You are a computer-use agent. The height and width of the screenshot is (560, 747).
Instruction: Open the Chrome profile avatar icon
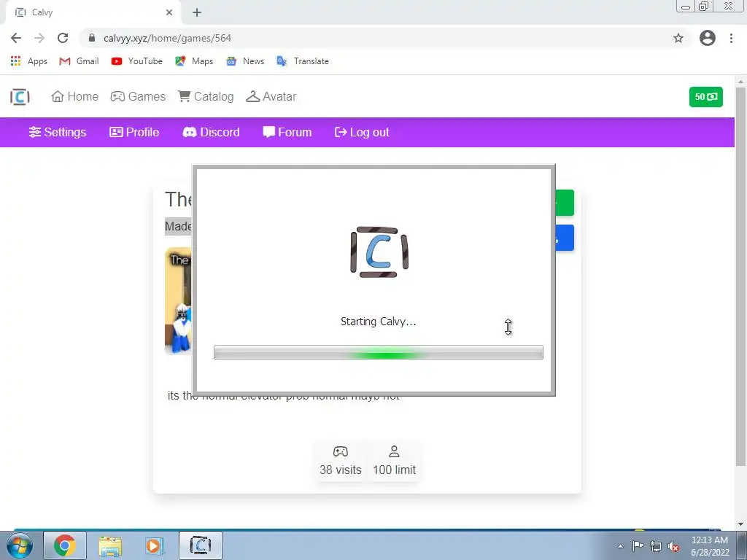[708, 38]
